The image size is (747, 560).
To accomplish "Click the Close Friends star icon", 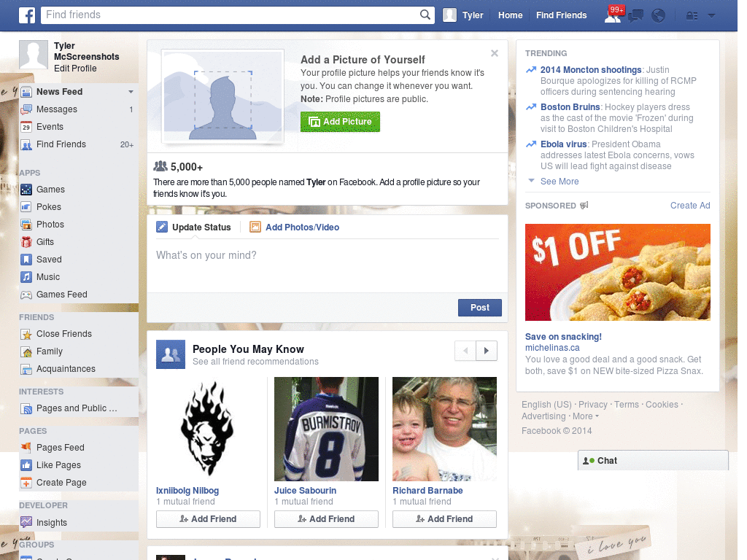I will coord(27,334).
